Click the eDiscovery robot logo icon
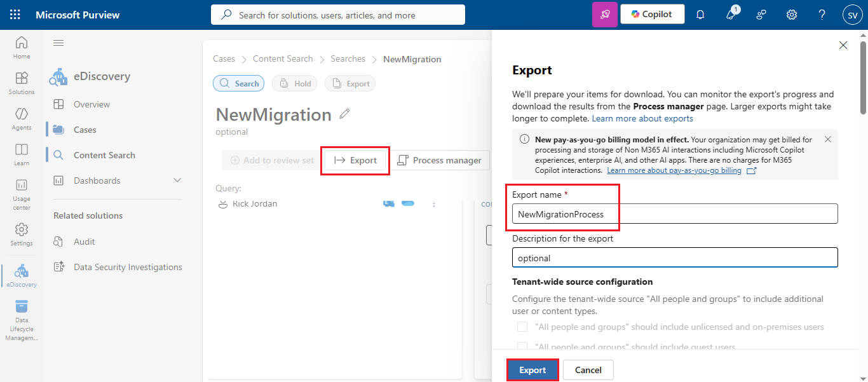Screen dimensions: 868x382 coord(58,77)
